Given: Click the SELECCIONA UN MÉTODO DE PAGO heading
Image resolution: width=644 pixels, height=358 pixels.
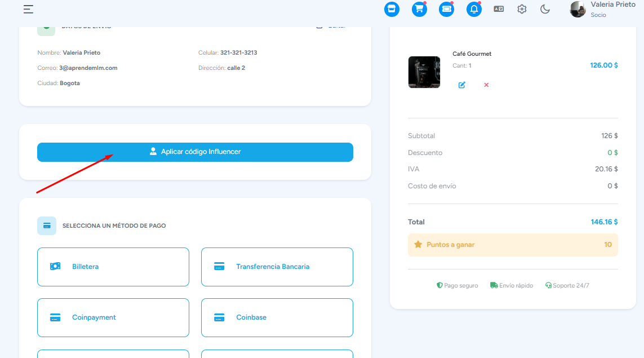Looking at the screenshot, I should tap(114, 226).
